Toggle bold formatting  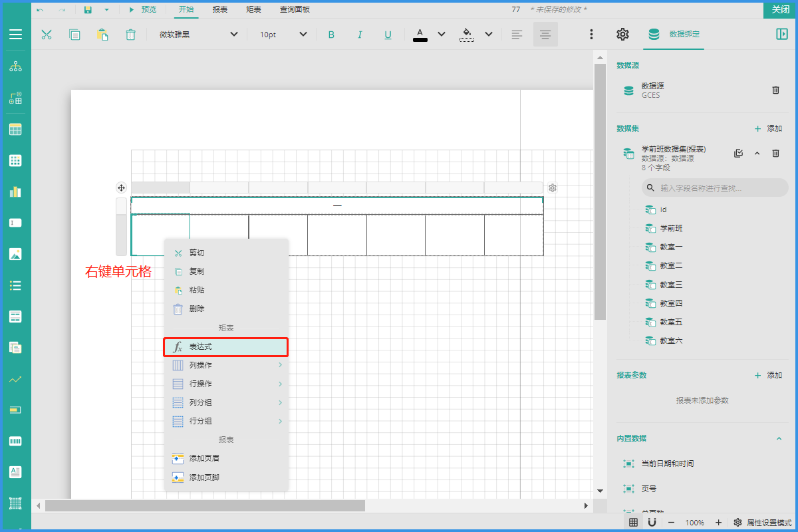[331, 35]
